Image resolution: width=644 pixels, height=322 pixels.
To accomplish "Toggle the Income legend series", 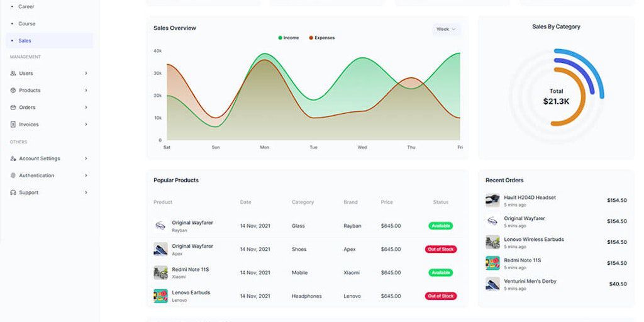I will 289,38.
